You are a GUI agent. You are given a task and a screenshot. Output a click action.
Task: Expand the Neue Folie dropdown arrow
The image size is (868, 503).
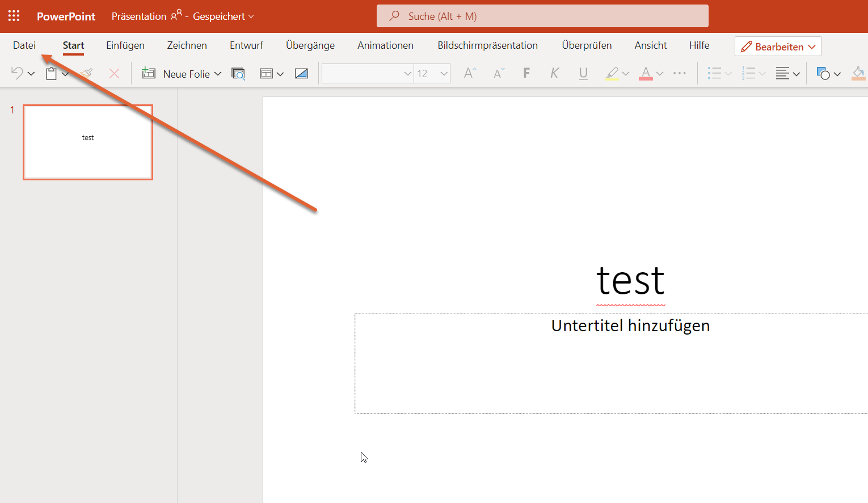pos(218,73)
